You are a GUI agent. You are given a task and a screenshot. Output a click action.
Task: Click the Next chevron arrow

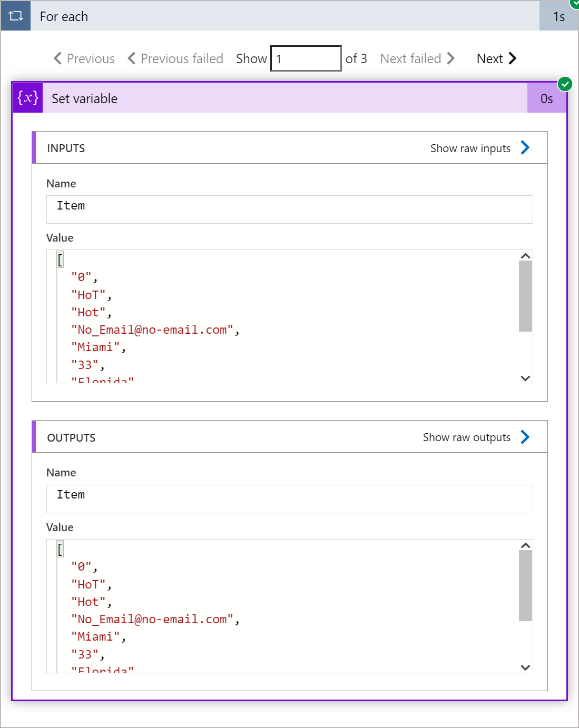[x=512, y=58]
